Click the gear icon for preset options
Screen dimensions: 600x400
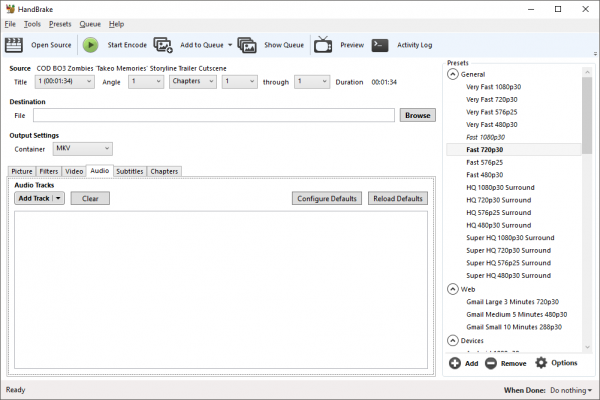tap(541, 362)
